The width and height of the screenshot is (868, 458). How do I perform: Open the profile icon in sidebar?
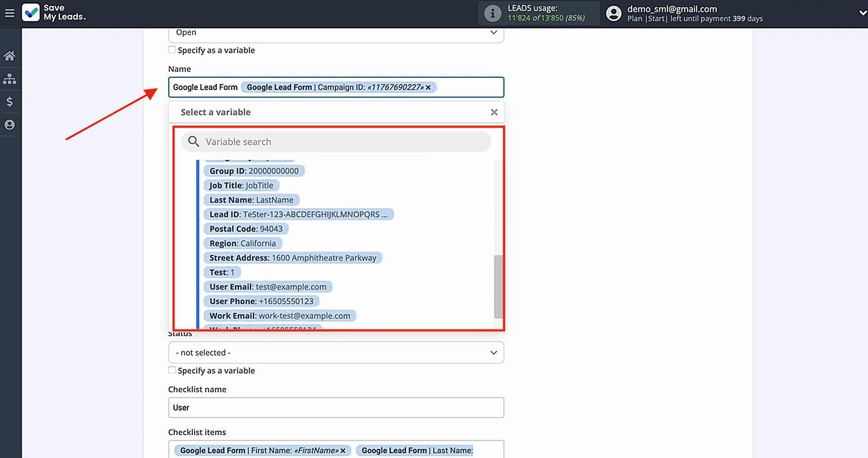click(x=9, y=125)
